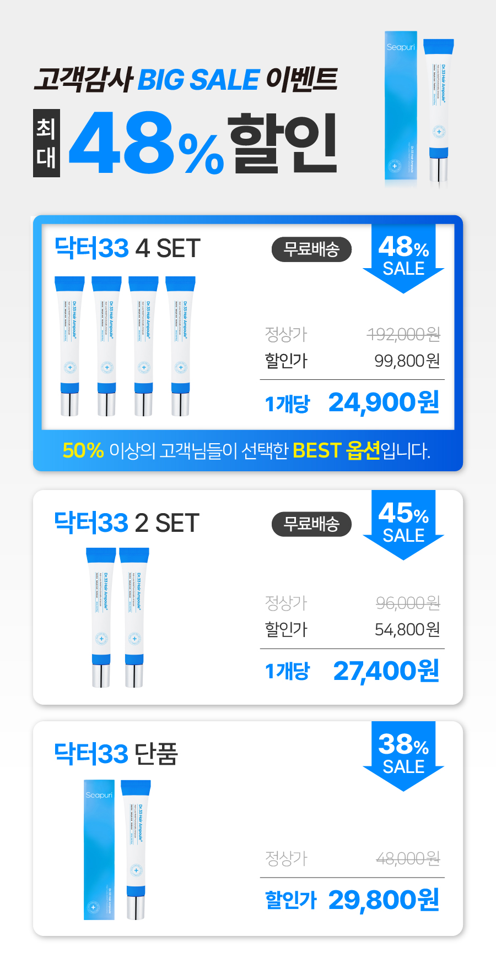Select the free shipping badge on 2 SET

coord(311,524)
